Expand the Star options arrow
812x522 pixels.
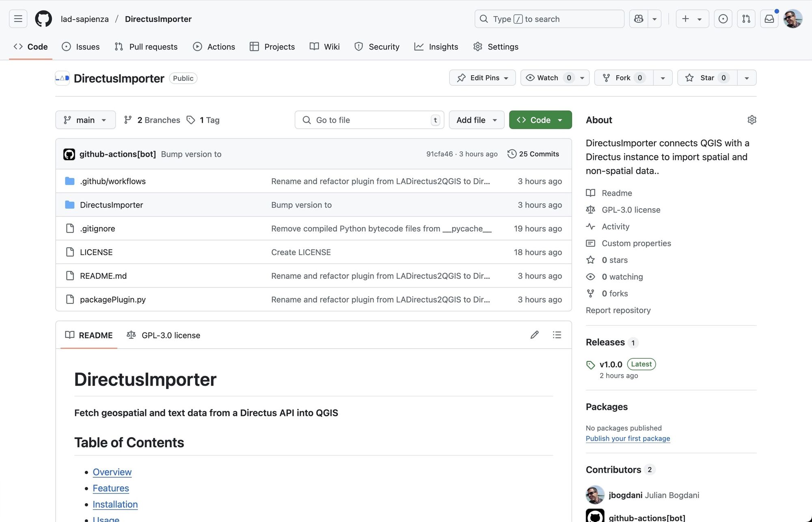pos(747,78)
